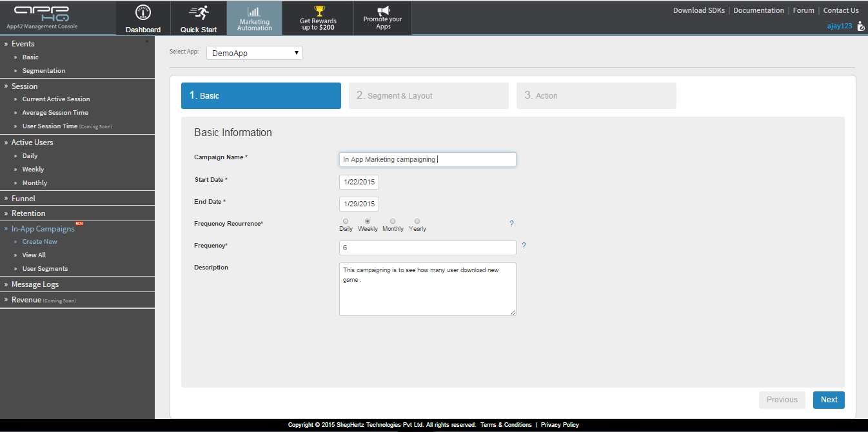This screenshot has height=432, width=868.
Task: Open the Documentation link
Action: click(x=758, y=10)
